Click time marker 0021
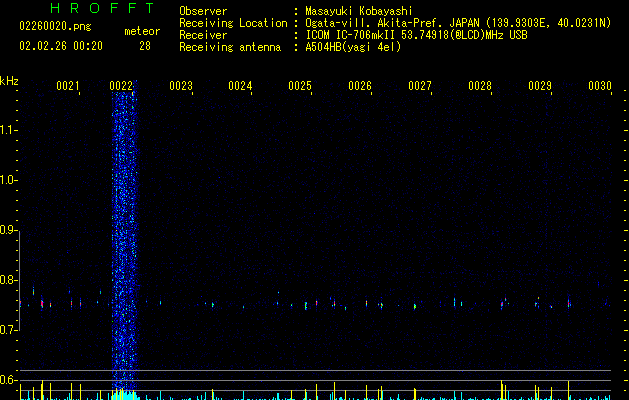Screen dimensions: 629x400 point(68,85)
